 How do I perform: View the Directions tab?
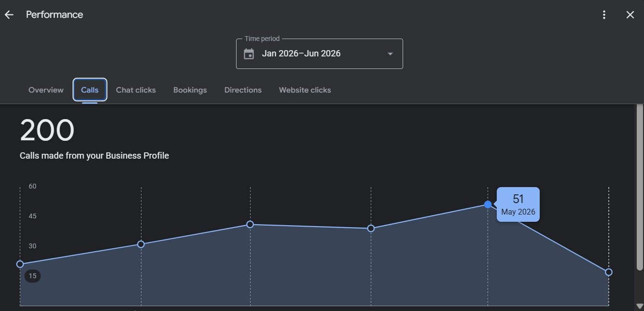pos(243,90)
